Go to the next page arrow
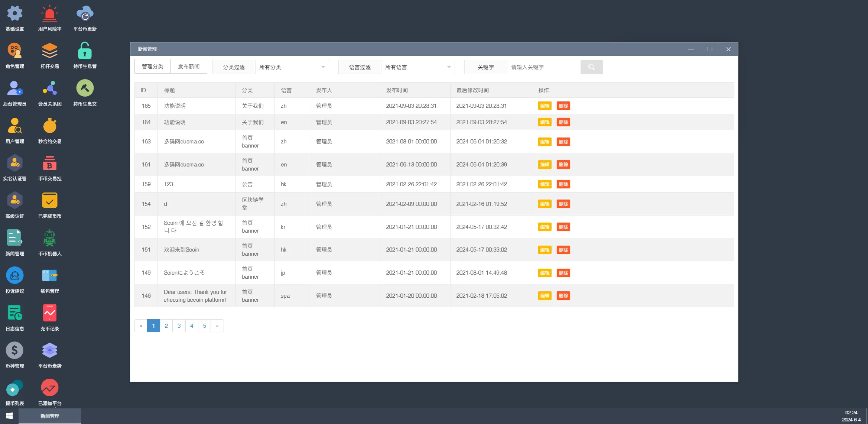Image resolution: width=868 pixels, height=424 pixels. (217, 326)
